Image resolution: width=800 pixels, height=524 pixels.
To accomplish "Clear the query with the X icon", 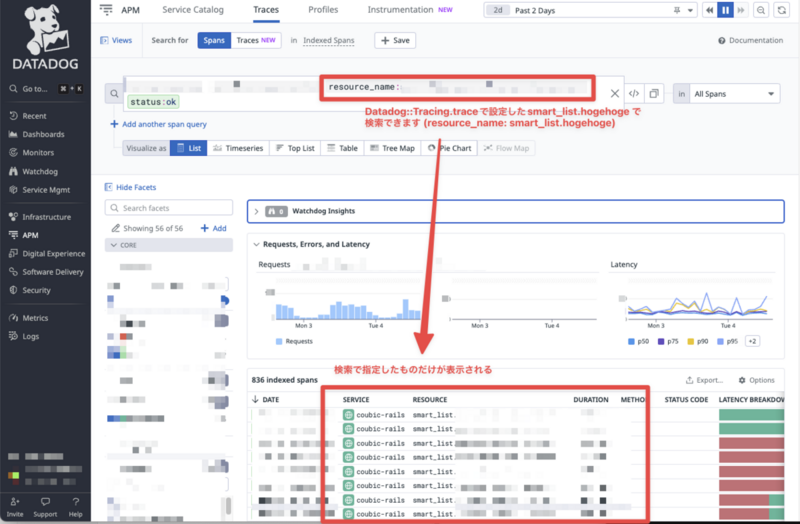I will [615, 93].
